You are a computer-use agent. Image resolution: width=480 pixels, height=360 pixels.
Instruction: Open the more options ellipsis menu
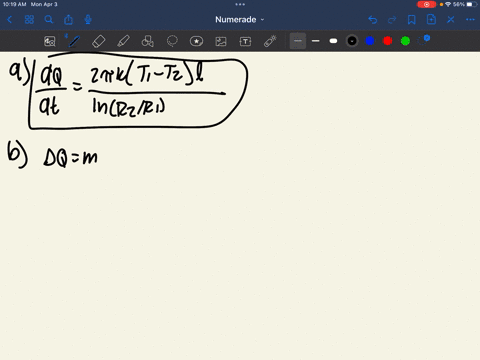pyautogui.click(x=470, y=20)
